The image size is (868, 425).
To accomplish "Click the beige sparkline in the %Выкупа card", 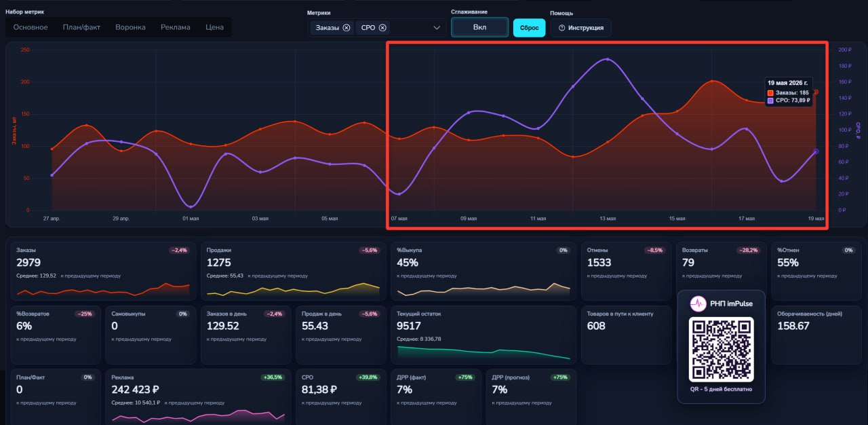I will point(484,290).
